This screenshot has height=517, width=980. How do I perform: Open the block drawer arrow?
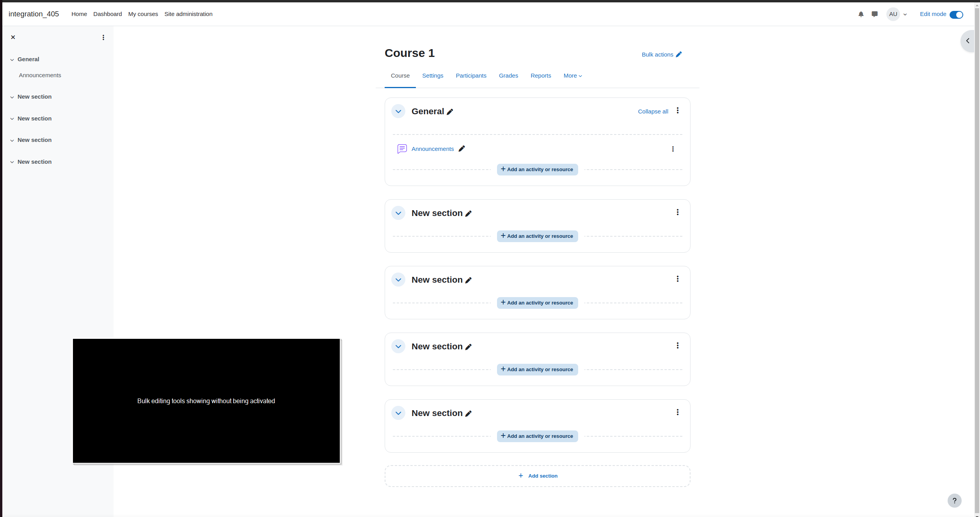968,41
